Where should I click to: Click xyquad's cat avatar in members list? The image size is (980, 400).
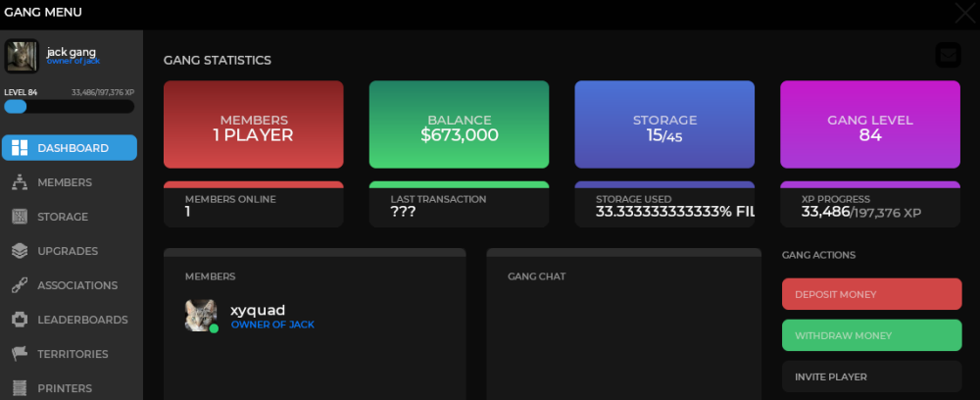pyautogui.click(x=201, y=316)
